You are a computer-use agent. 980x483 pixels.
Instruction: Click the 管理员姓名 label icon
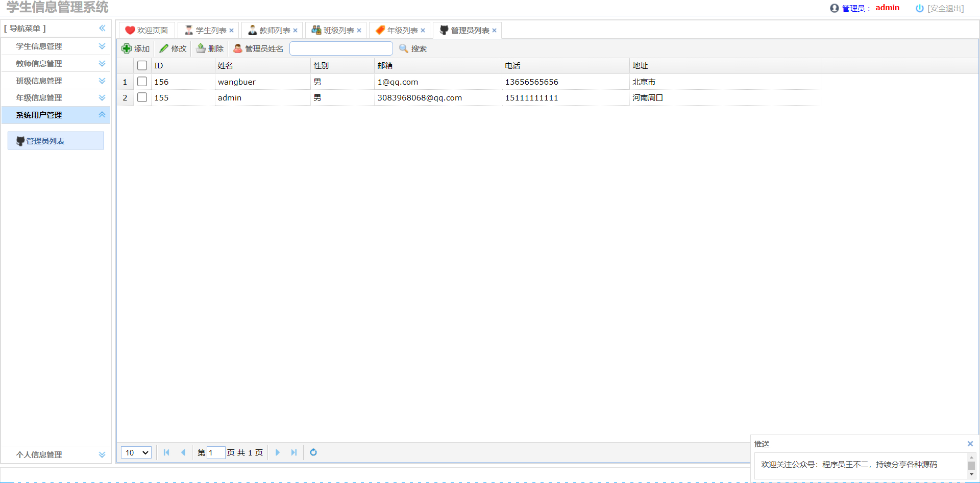coord(237,48)
